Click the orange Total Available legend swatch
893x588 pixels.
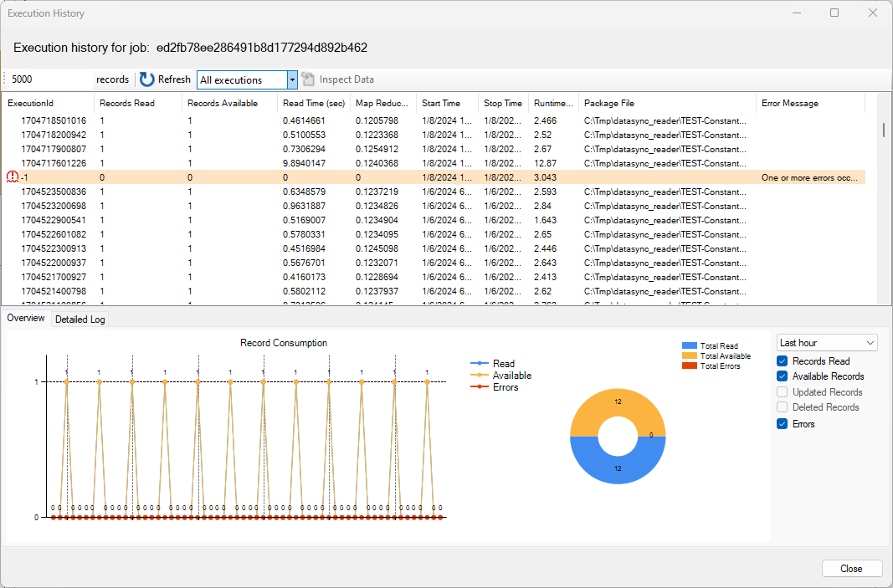point(690,355)
